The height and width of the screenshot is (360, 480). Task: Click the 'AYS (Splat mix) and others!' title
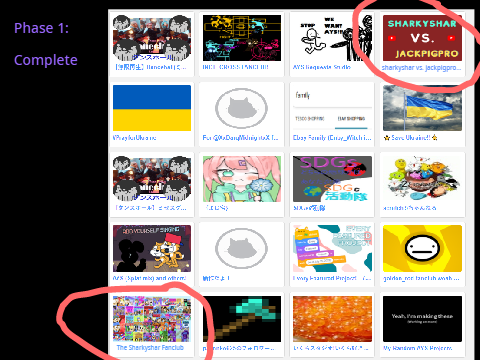150,278
